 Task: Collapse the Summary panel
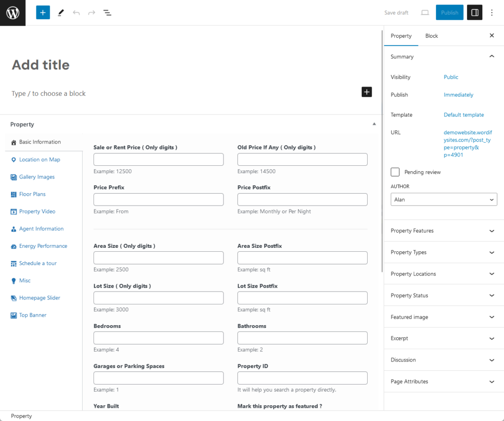(491, 57)
